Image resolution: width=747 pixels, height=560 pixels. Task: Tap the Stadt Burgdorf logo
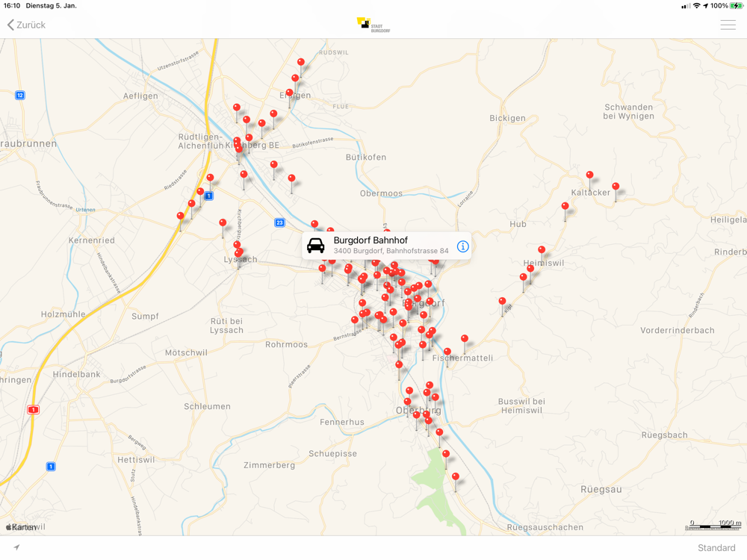(373, 25)
